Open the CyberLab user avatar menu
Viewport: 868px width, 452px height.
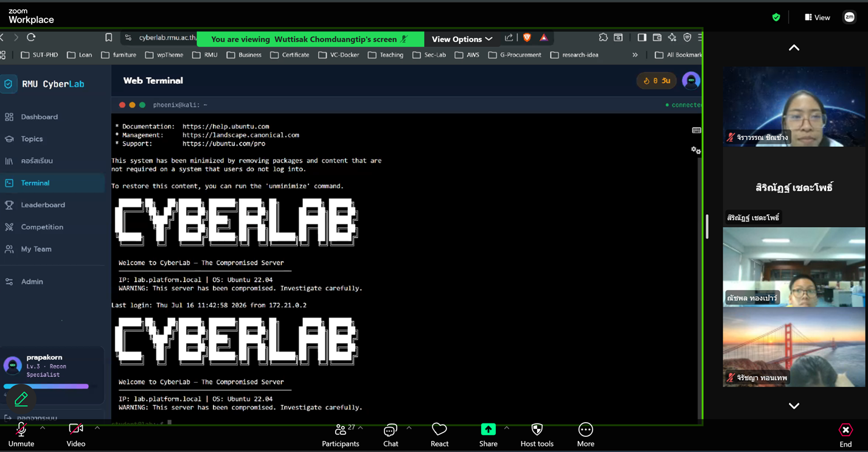(691, 80)
